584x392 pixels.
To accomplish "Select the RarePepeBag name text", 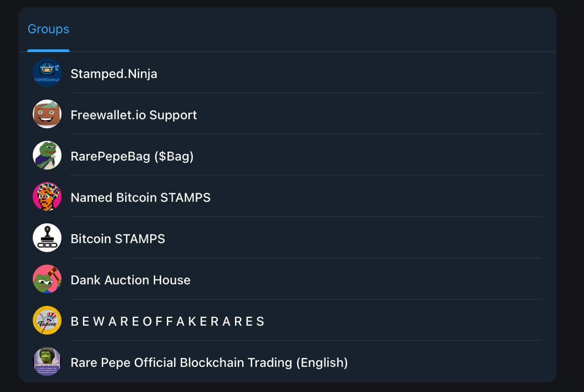I will [110, 156].
